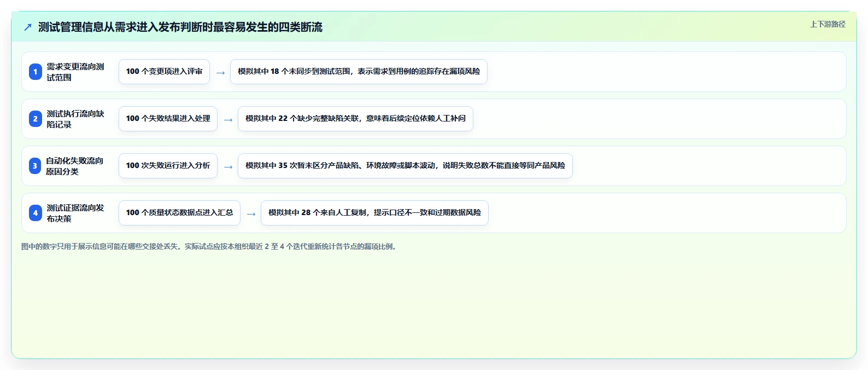Click the arrow after 100 个变更项进入评审
The height and width of the screenshot is (370, 868).
220,73
